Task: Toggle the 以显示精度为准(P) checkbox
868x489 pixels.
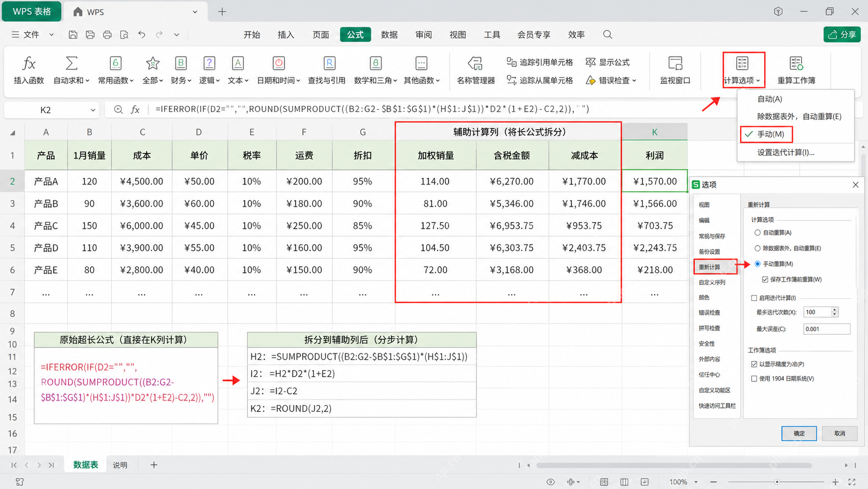Action: click(x=754, y=364)
